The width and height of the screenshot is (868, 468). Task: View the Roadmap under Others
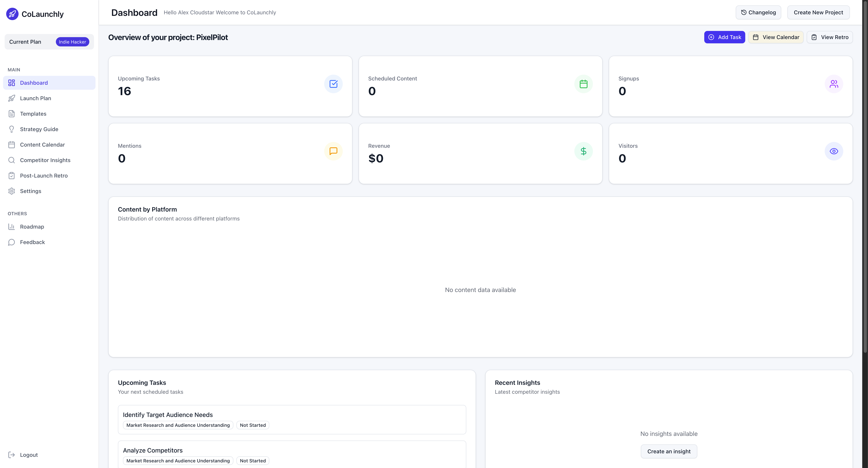[49, 227]
